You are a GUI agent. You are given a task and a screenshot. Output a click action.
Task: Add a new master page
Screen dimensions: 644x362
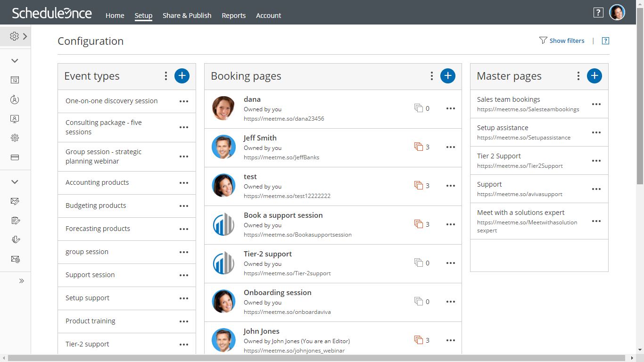coord(594,76)
